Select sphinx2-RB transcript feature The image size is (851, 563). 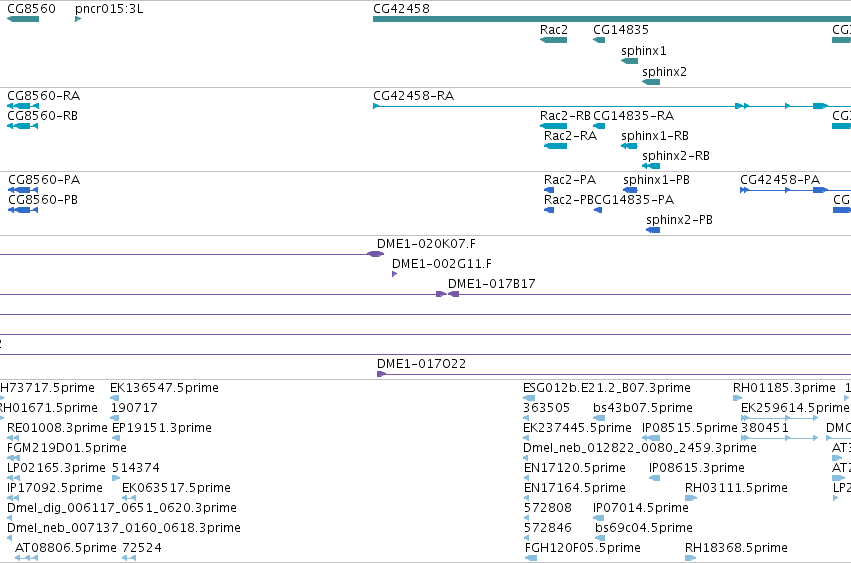click(x=651, y=166)
